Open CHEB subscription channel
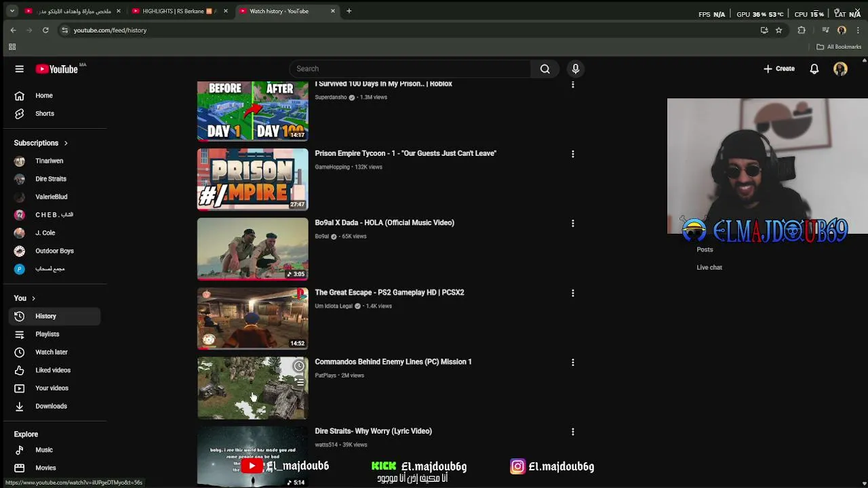 [54, 215]
